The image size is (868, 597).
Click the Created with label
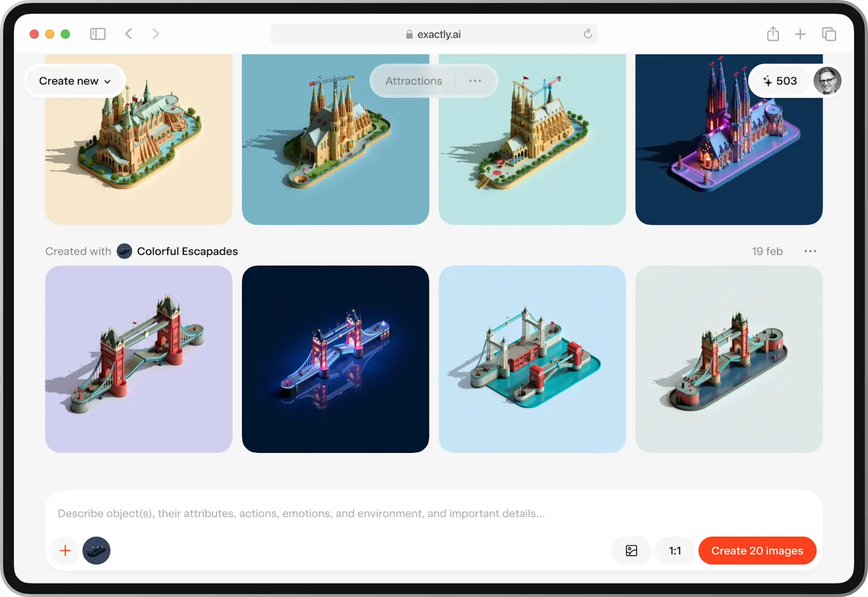coord(78,251)
